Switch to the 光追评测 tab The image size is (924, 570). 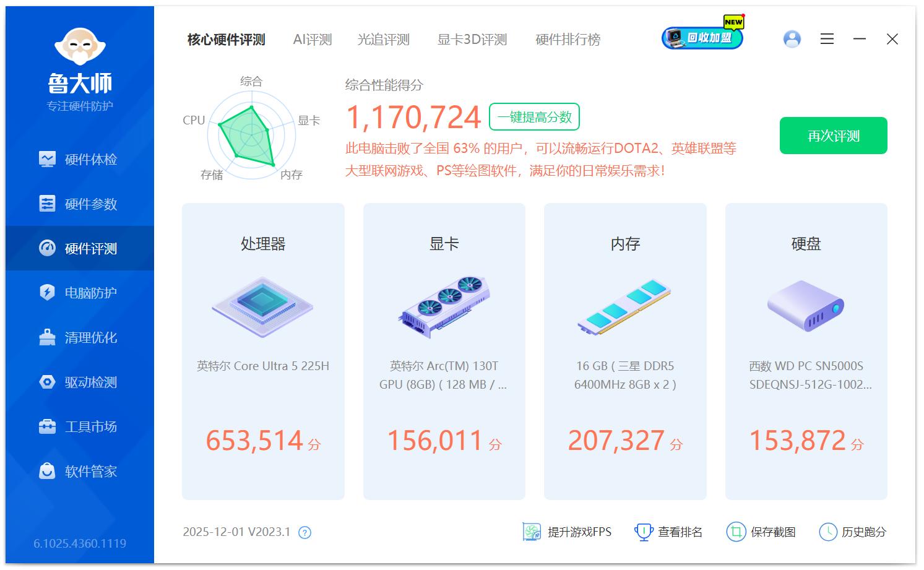[x=384, y=40]
